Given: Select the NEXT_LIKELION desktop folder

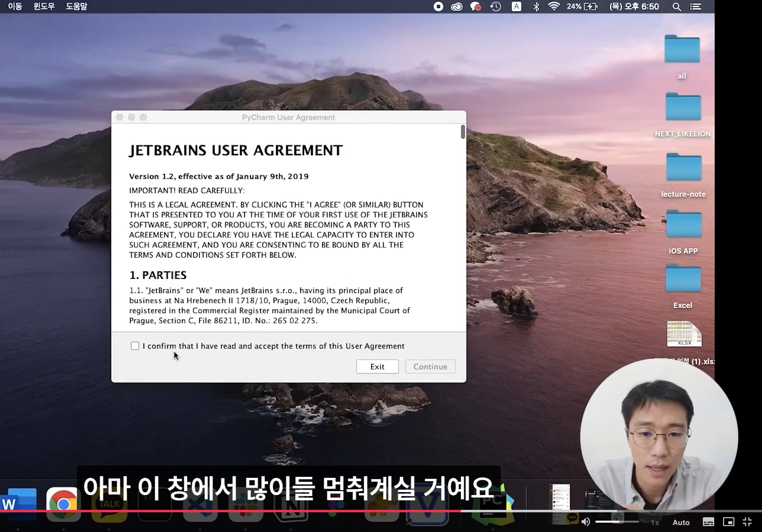Looking at the screenshot, I should pyautogui.click(x=683, y=106).
